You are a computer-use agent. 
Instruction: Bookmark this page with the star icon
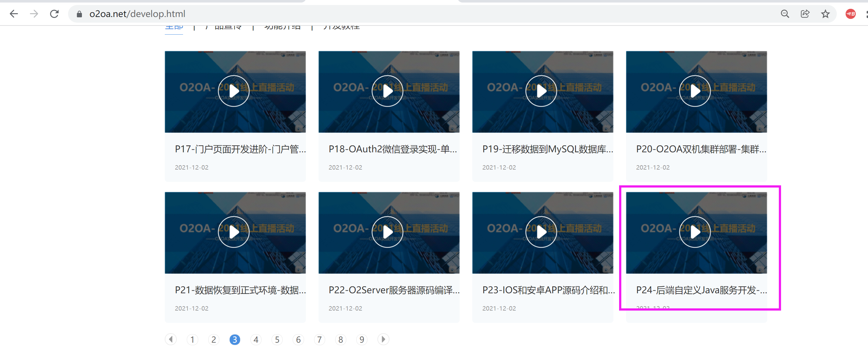(x=825, y=14)
